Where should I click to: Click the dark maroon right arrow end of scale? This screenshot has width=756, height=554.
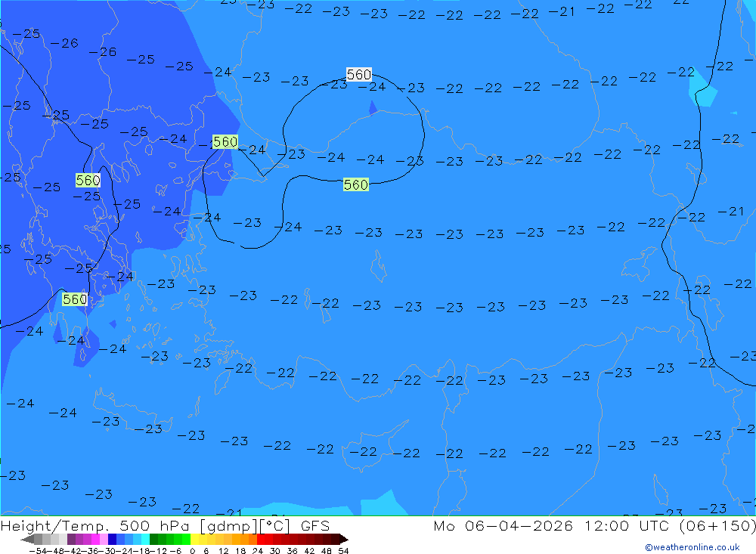click(x=343, y=539)
